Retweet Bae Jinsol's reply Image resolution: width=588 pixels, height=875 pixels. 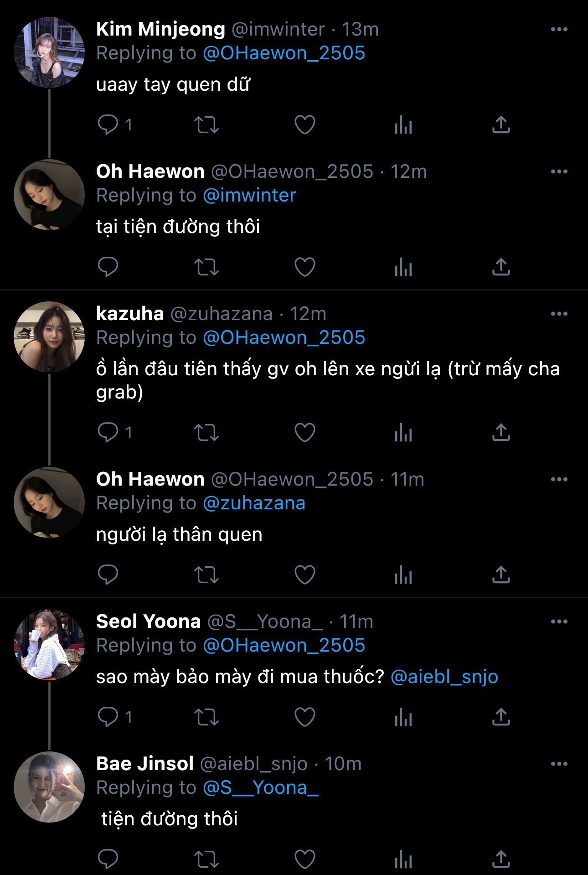[206, 859]
